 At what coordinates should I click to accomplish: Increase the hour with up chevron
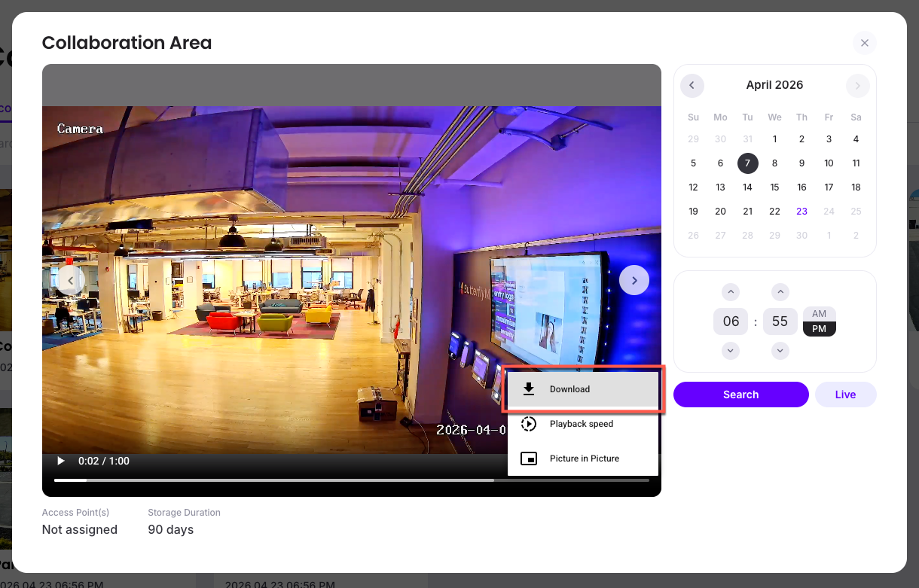pyautogui.click(x=731, y=292)
